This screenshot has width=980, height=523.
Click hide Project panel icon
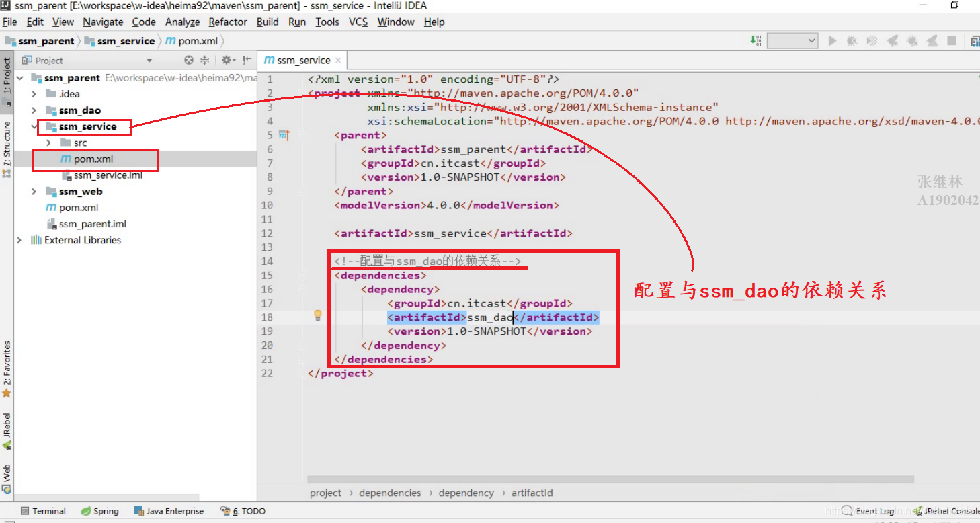[x=247, y=60]
